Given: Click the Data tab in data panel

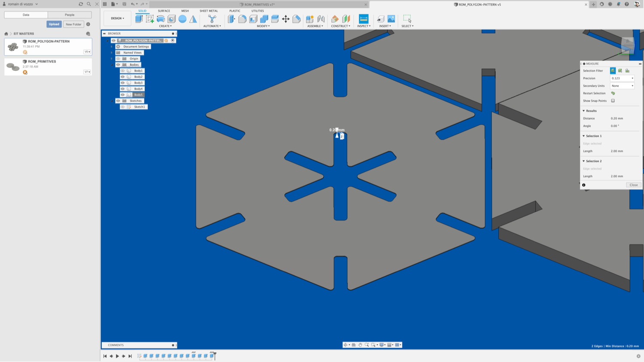Looking at the screenshot, I should pos(26,15).
